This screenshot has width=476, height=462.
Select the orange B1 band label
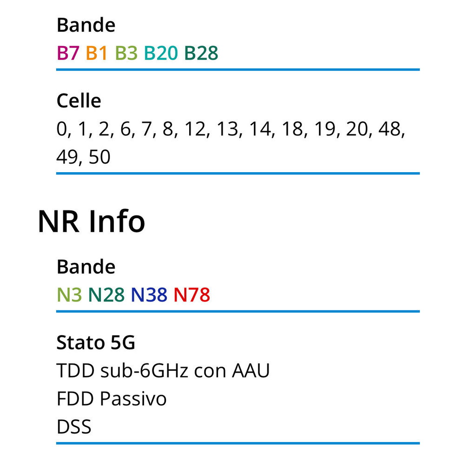97,54
